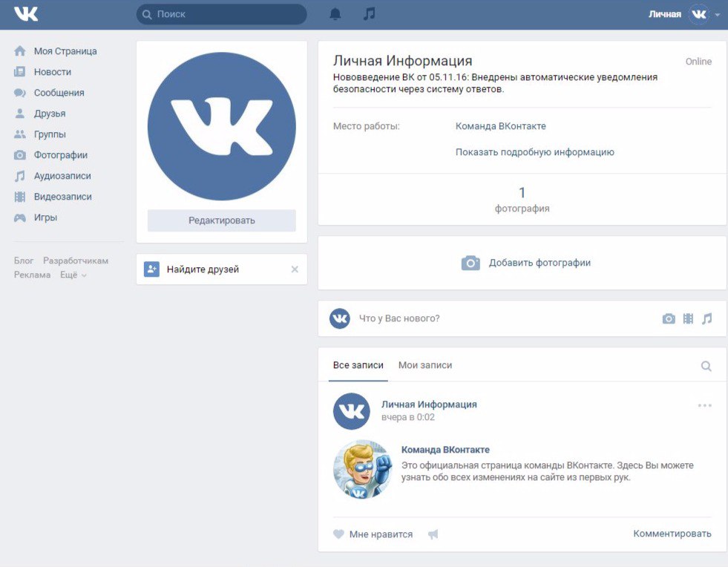This screenshot has width=728, height=567.
Task: Switch to the Мои записи tab
Action: pos(425,365)
